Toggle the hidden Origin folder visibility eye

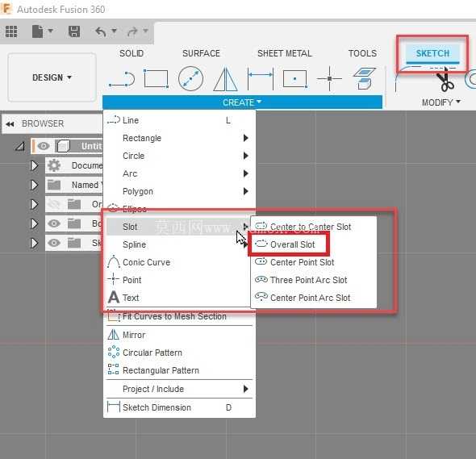tap(54, 204)
